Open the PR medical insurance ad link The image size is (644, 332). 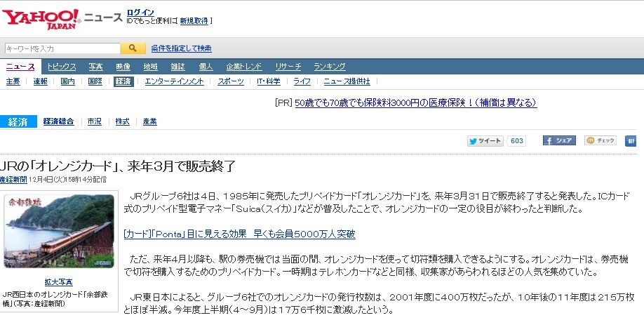coord(415,102)
